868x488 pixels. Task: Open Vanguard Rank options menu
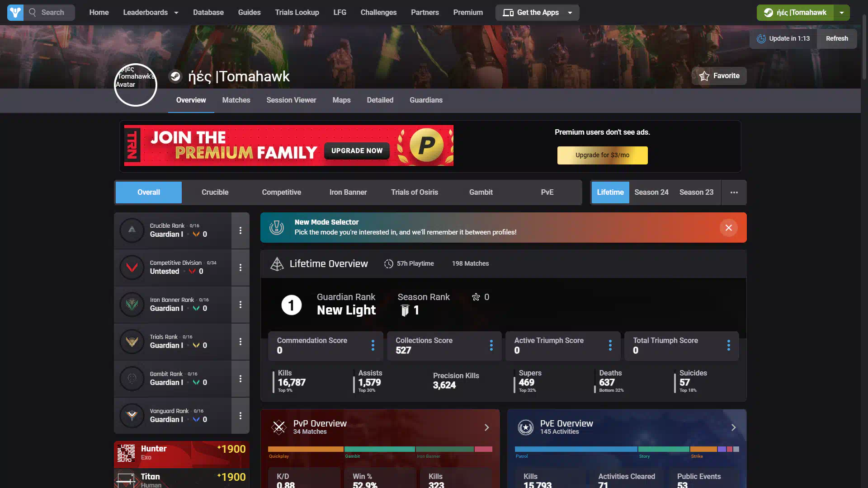[x=241, y=416]
